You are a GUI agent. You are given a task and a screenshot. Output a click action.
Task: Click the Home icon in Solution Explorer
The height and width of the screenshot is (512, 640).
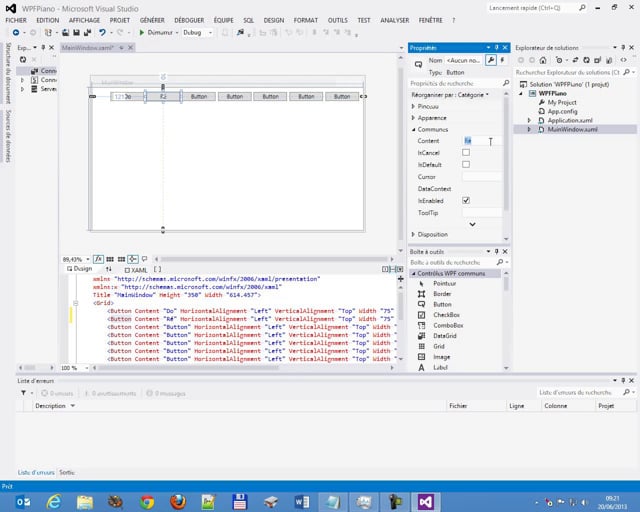[543, 60]
